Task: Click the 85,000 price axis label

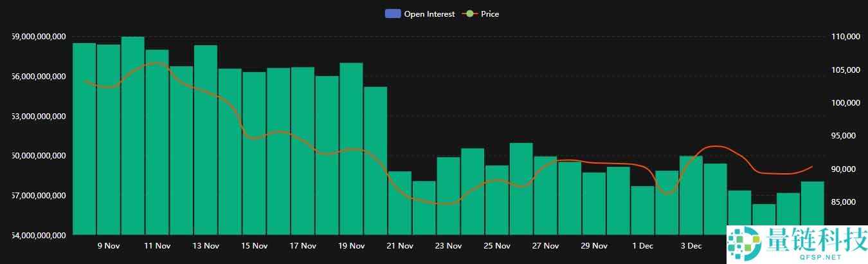Action: [844, 202]
